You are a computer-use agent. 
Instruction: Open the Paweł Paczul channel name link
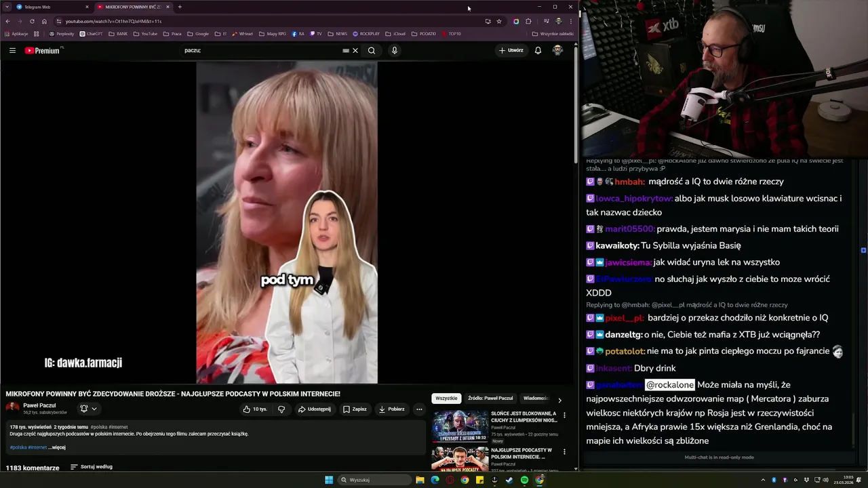39,405
